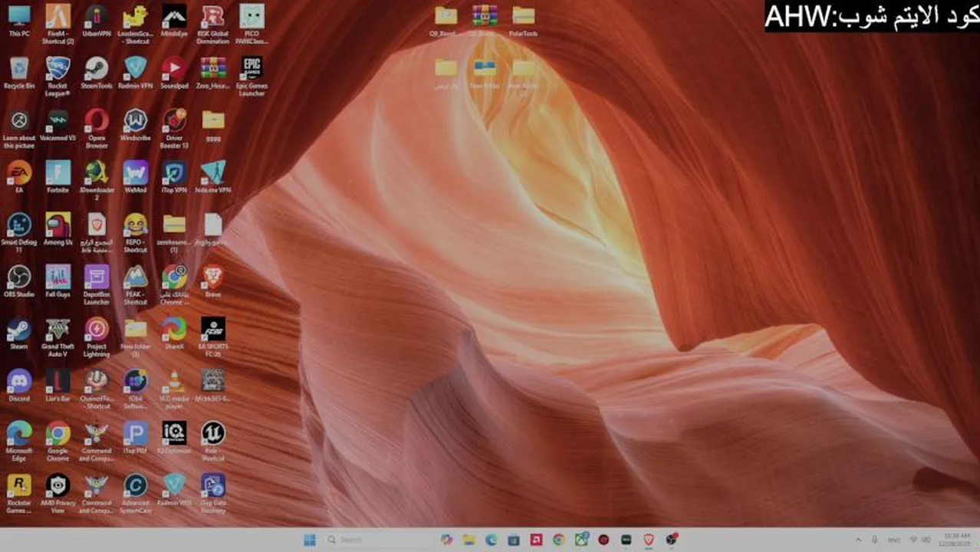Open Driver Booster 13 icon
The image size is (980, 552).
(x=174, y=128)
